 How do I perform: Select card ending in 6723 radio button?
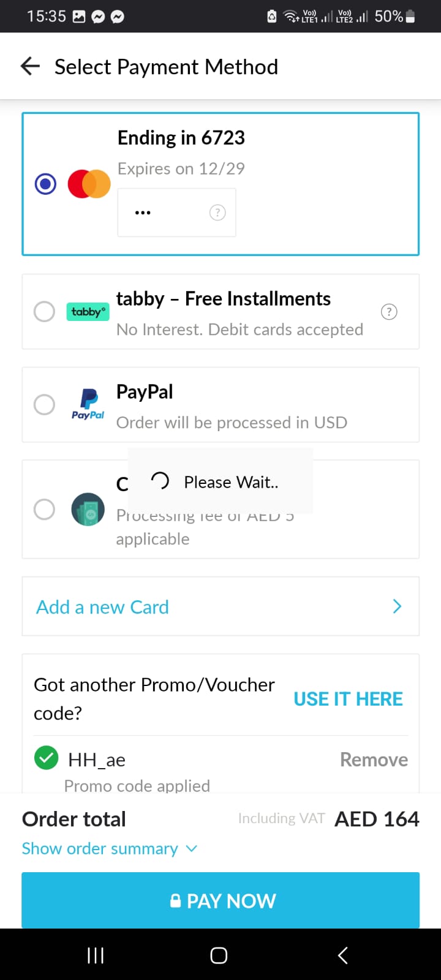tap(45, 184)
